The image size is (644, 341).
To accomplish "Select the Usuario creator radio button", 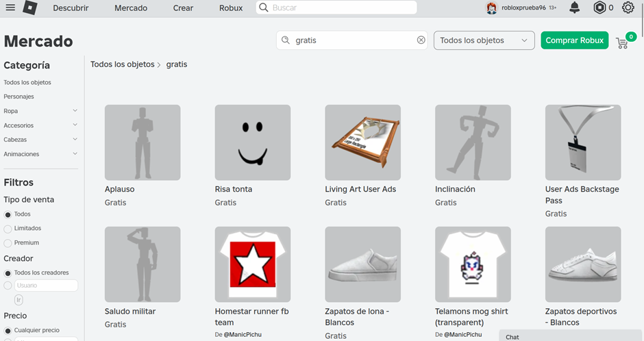I will tap(8, 286).
